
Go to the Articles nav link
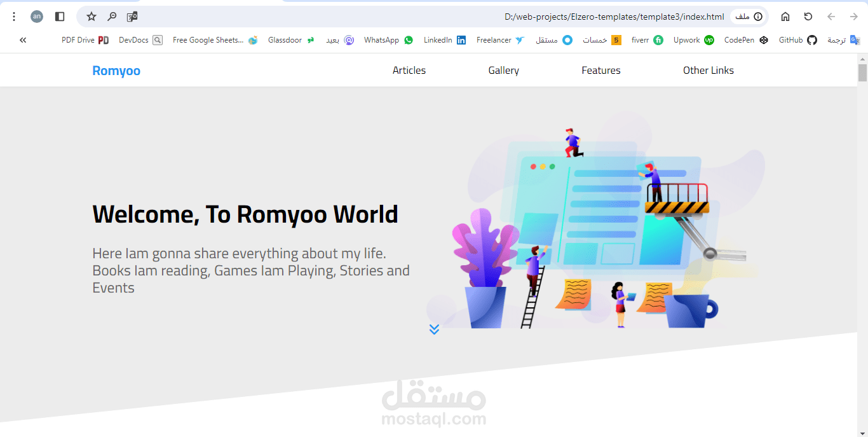[409, 71]
